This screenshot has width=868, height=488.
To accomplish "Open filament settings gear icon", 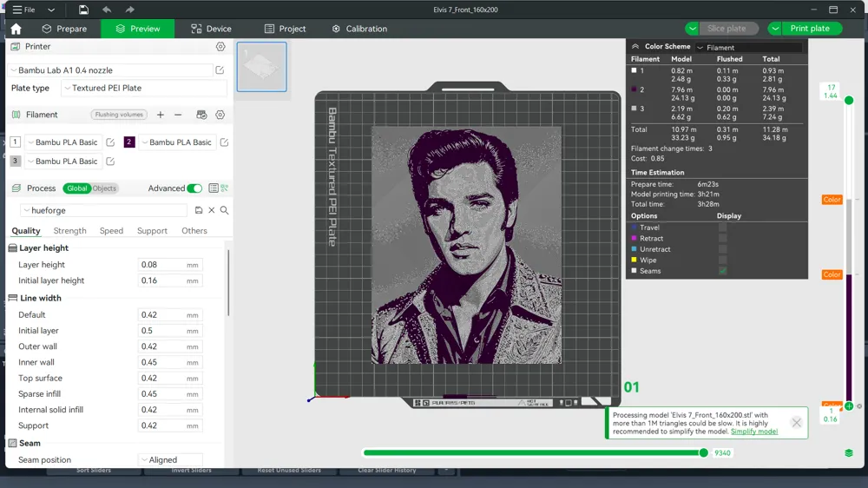I will (x=220, y=115).
